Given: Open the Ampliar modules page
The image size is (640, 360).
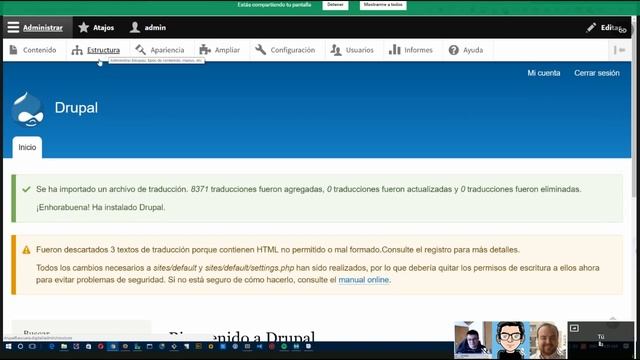Looking at the screenshot, I should [220, 50].
